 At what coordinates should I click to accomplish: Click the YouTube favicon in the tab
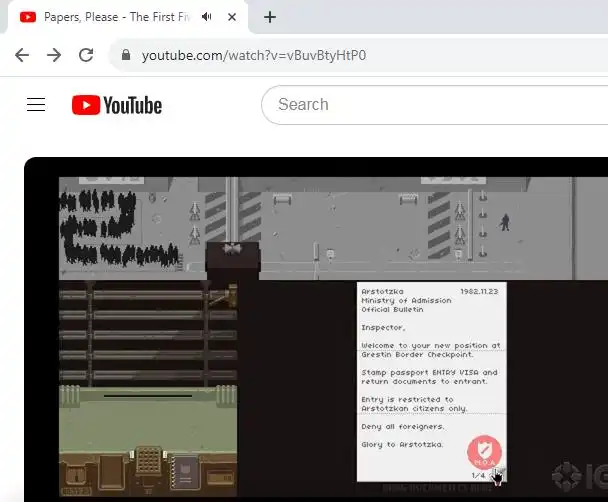[28, 17]
